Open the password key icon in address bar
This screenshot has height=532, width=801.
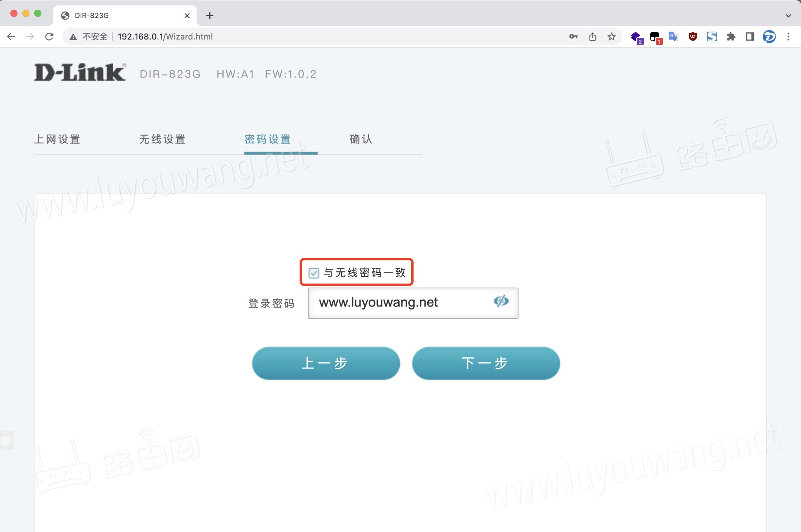click(x=573, y=36)
